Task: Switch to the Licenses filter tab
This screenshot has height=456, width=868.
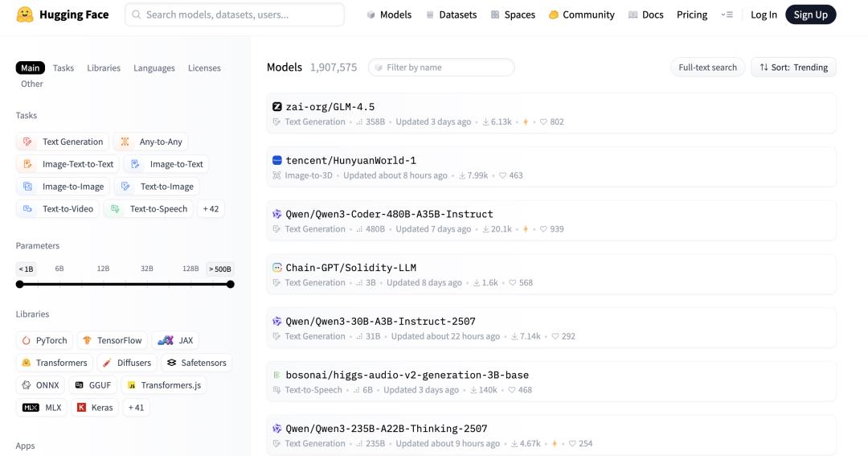Action: click(x=204, y=68)
